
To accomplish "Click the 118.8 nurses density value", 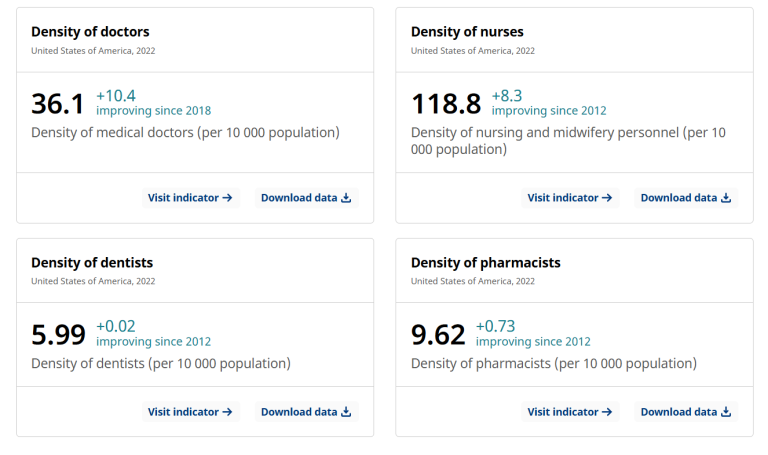I will [x=446, y=104].
